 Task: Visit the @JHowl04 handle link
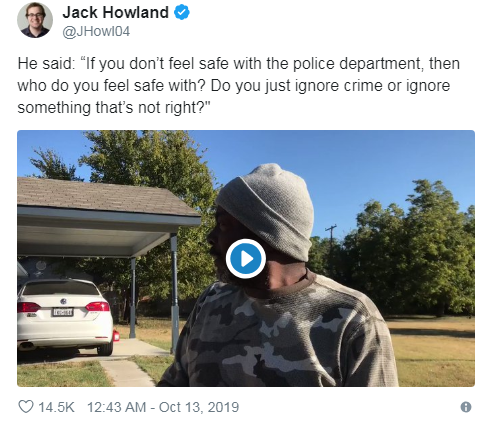click(x=96, y=32)
